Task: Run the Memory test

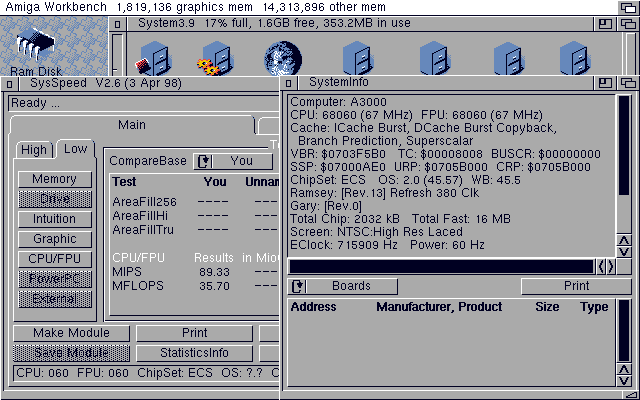Action: (54, 179)
